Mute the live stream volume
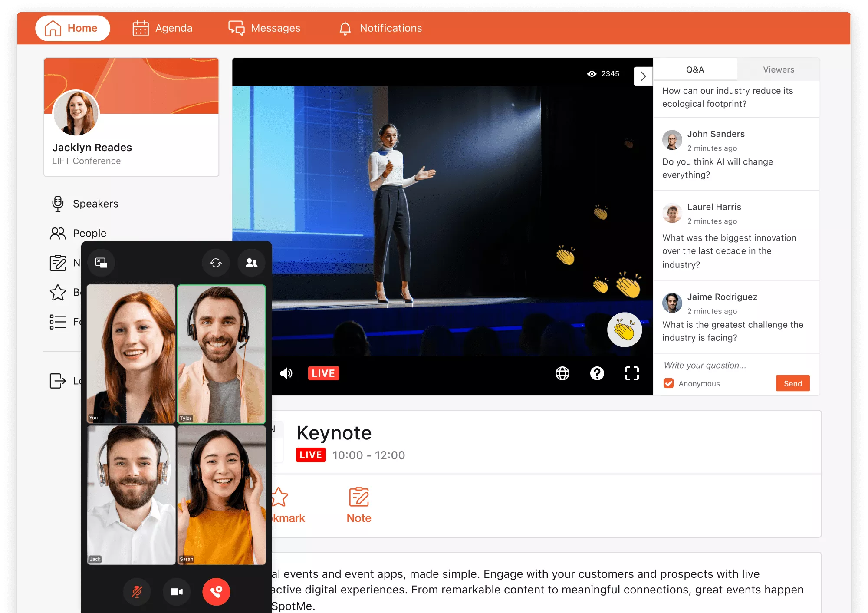This screenshot has width=868, height=613. click(x=286, y=373)
